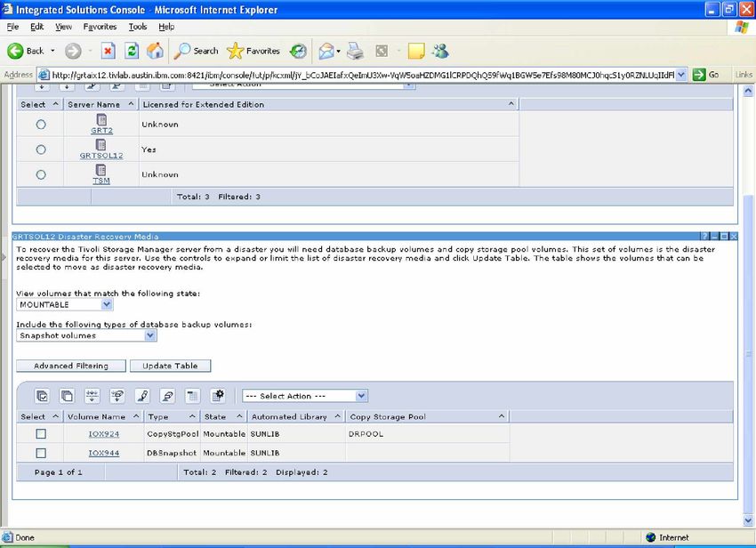Check the box for volume IOX924

pyautogui.click(x=41, y=433)
